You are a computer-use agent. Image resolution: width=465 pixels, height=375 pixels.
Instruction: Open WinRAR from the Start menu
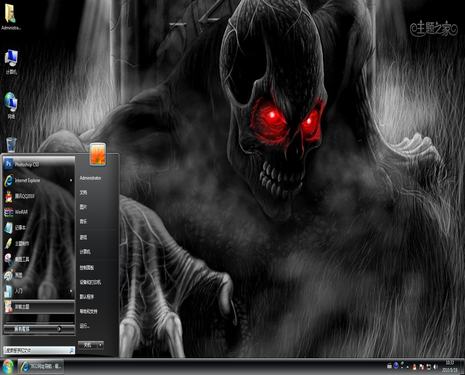pyautogui.click(x=38, y=212)
